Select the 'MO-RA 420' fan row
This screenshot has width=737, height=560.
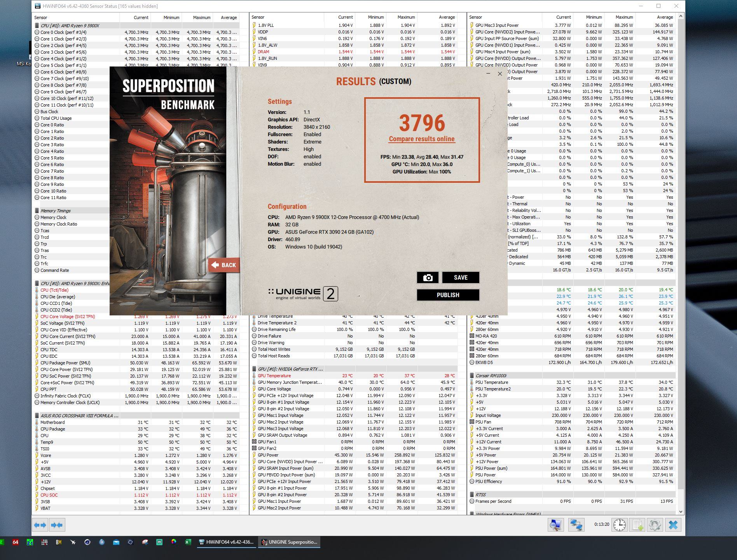(x=572, y=336)
